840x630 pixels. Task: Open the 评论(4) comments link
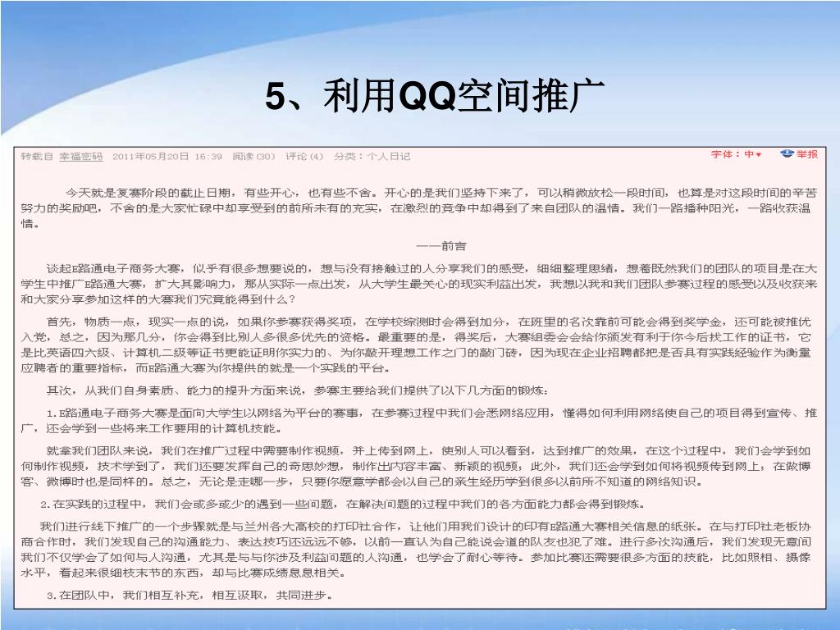coord(304,157)
